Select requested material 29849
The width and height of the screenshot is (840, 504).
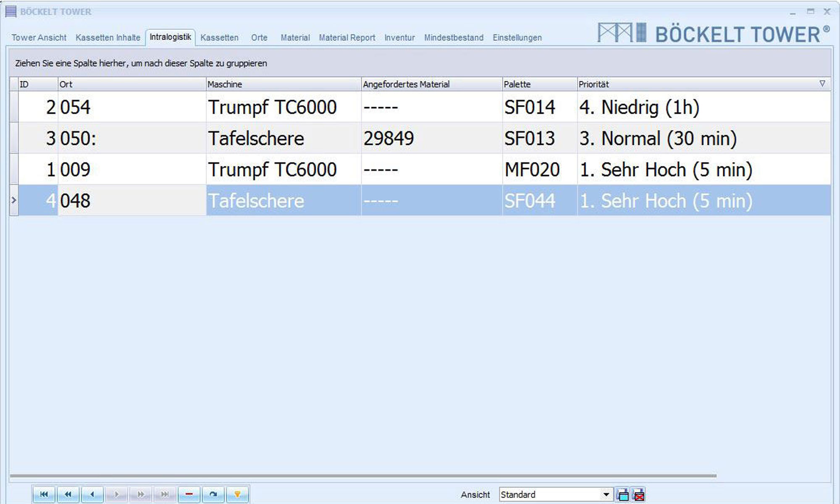click(432, 138)
